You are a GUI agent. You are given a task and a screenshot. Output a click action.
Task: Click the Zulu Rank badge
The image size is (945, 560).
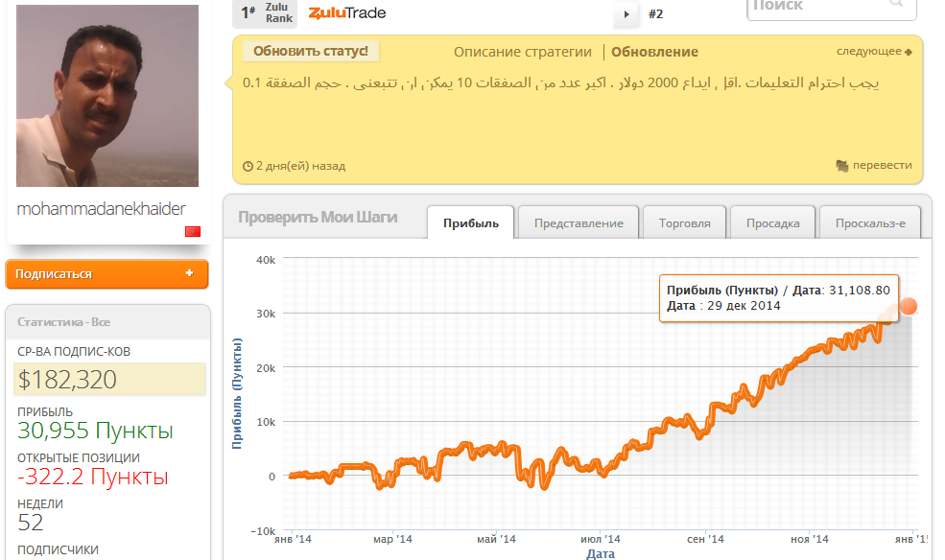(264, 13)
